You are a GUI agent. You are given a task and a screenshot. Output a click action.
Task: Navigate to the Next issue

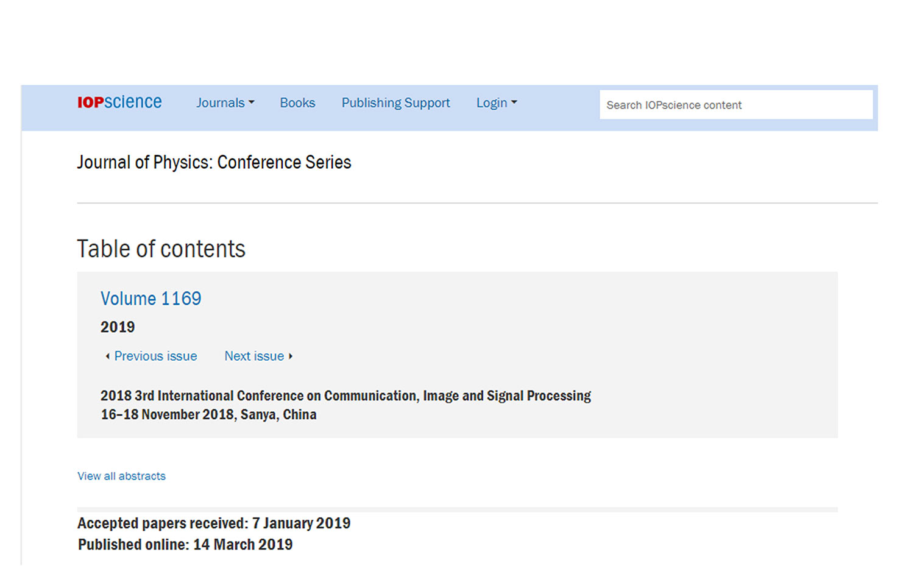[x=254, y=356]
